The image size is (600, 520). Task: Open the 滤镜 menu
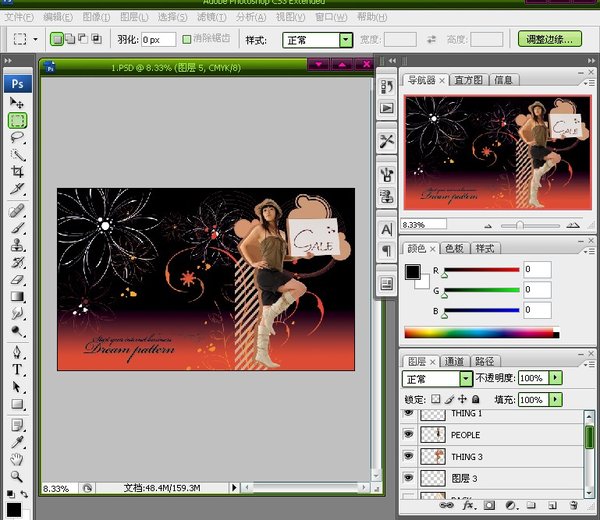(x=211, y=17)
